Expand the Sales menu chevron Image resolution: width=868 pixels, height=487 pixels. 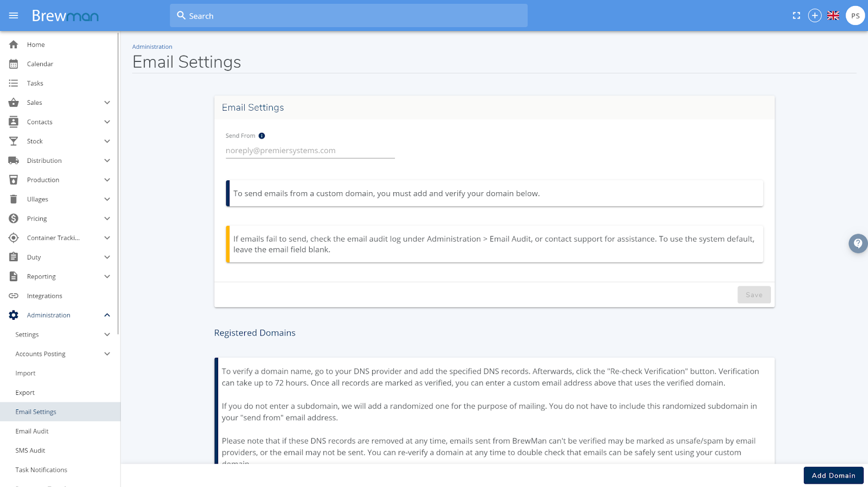point(107,103)
